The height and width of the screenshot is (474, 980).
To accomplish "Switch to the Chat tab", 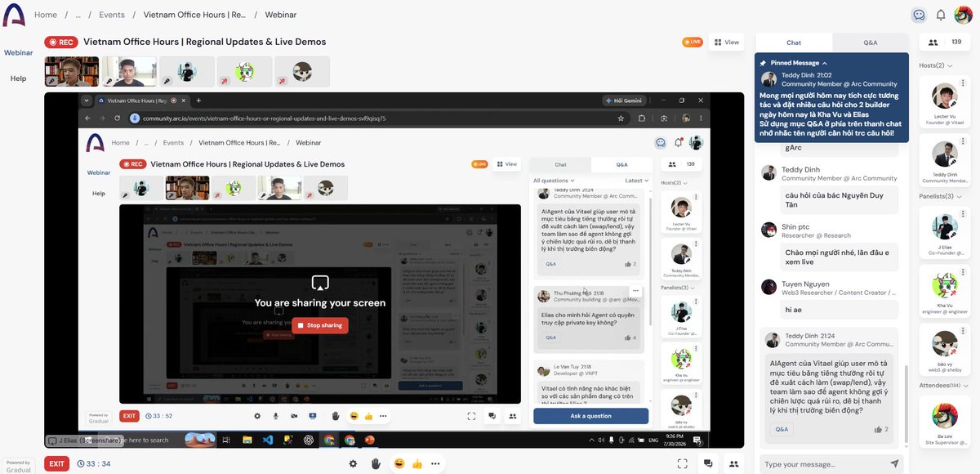I will 794,42.
